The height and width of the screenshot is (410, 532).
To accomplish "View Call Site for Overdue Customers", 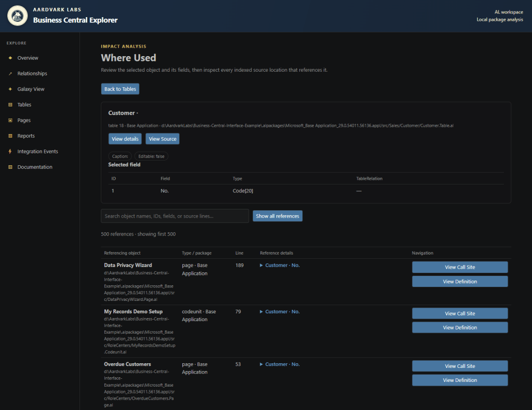I will [x=460, y=366].
